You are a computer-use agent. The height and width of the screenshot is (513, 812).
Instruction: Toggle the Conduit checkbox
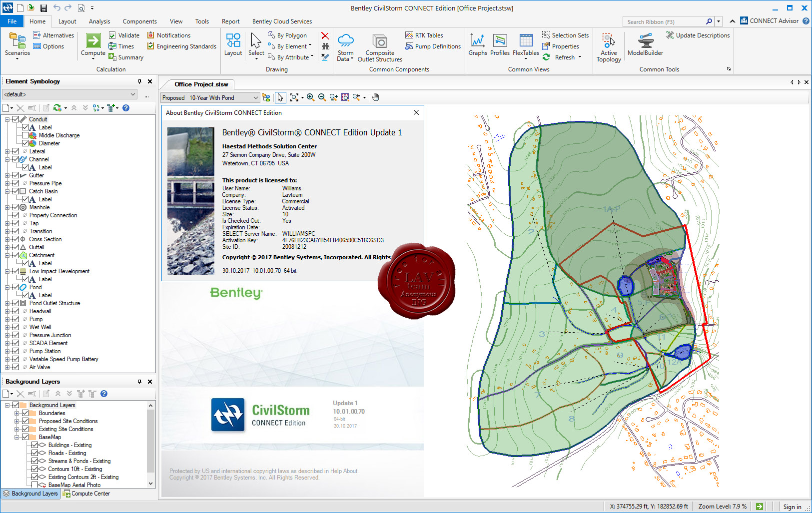pos(15,119)
